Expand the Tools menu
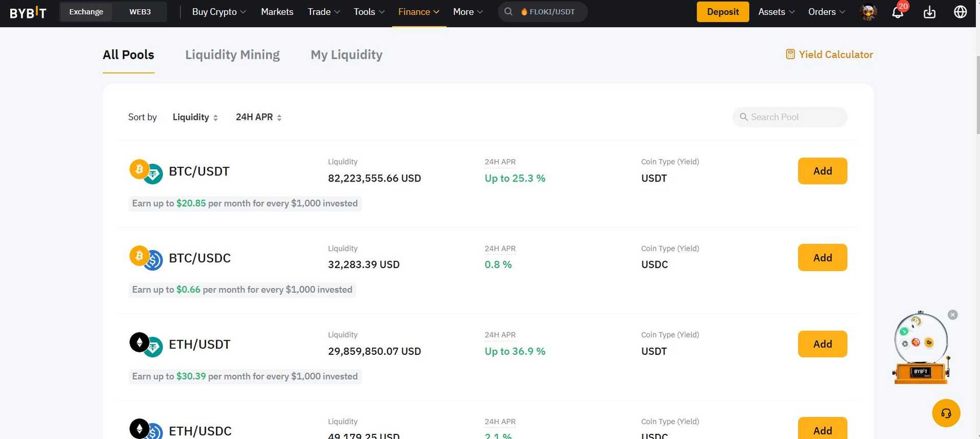The image size is (980, 439). [x=369, y=12]
